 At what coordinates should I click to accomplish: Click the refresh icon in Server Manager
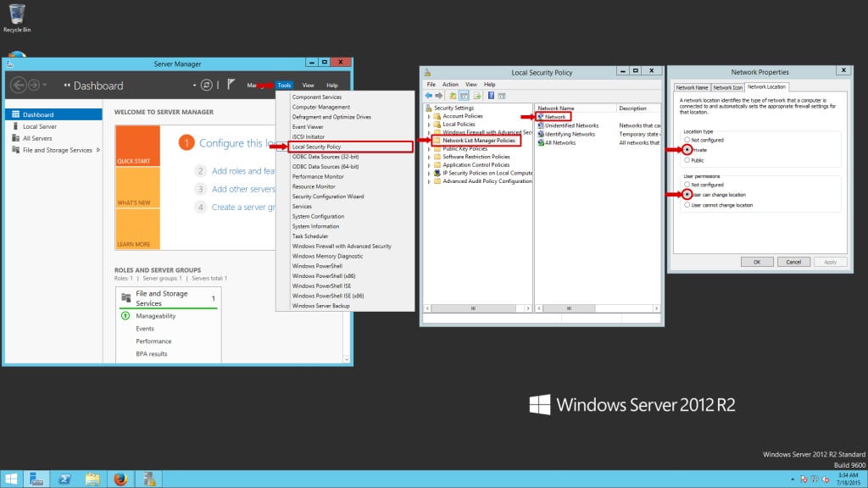click(x=206, y=85)
